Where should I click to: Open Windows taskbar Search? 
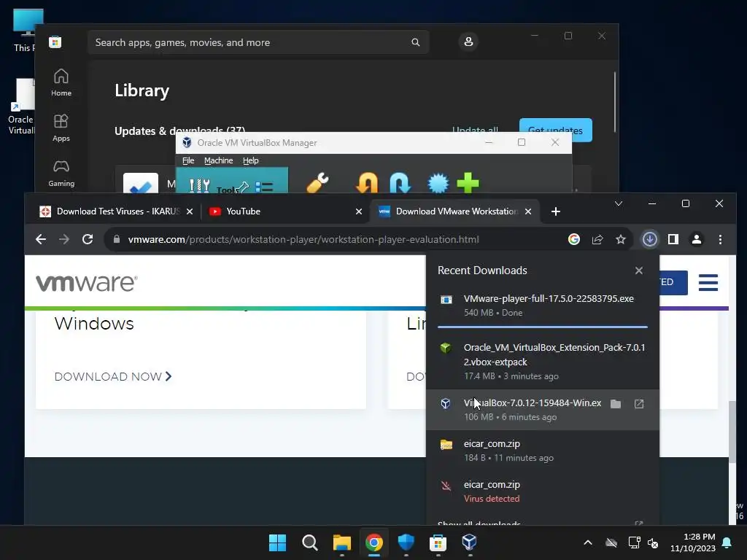[x=309, y=542]
